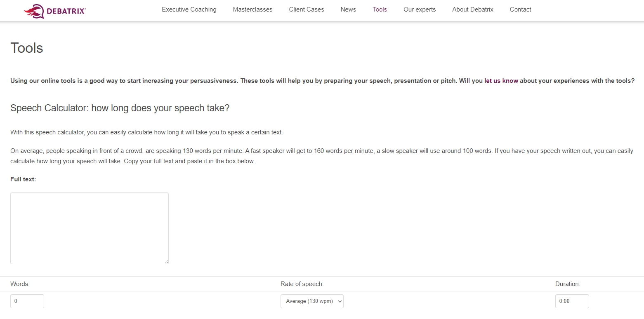Open the Contact page link
The image size is (644, 319).
point(520,9)
